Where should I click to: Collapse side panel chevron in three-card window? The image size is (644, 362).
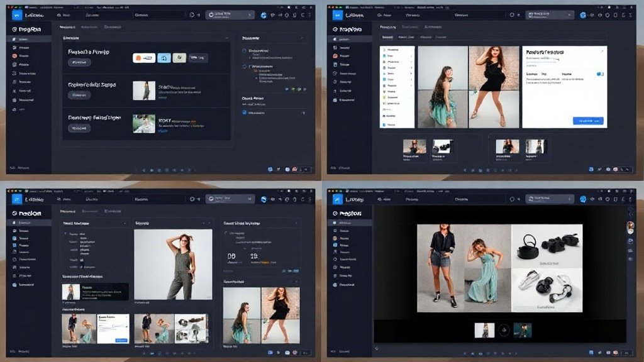coord(302,38)
